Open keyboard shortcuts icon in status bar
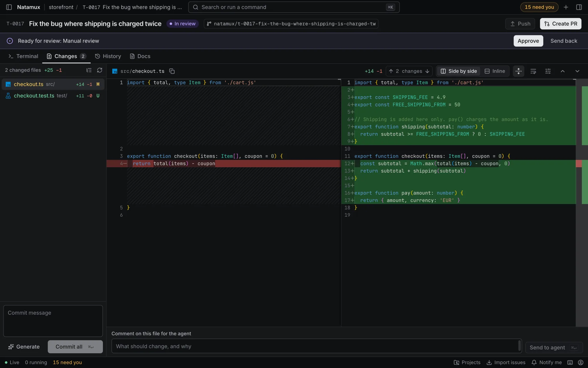The width and height of the screenshot is (588, 368). [x=570, y=362]
